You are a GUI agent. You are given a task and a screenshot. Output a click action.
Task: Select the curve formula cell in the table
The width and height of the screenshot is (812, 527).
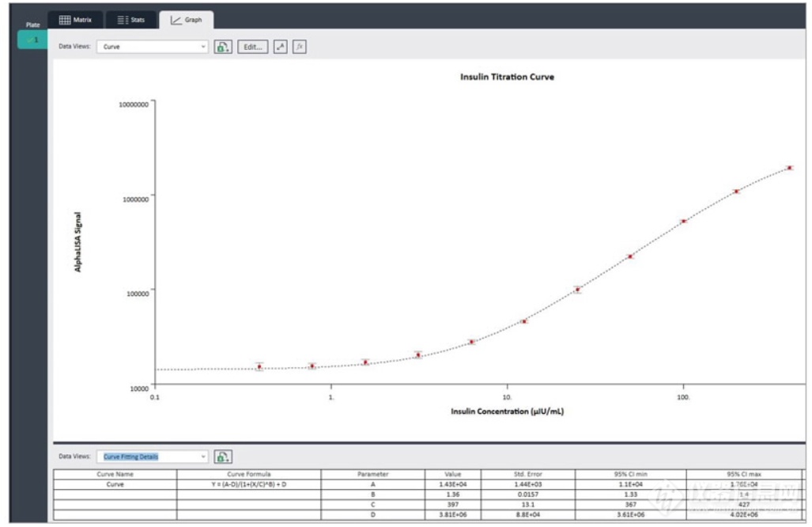[248, 484]
